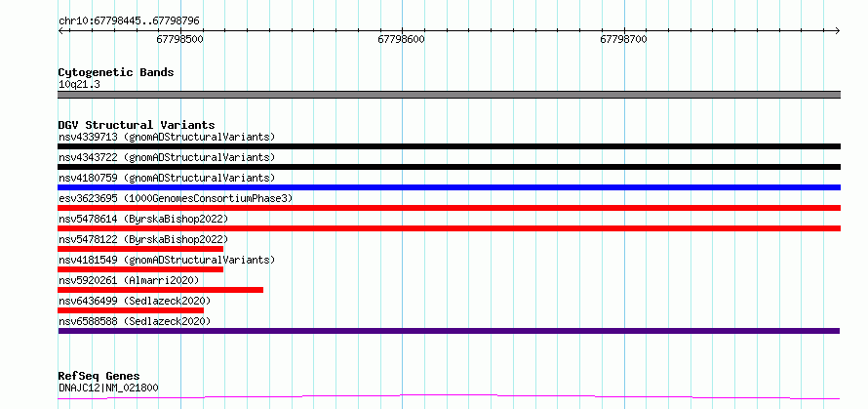Viewport: 868px width, 409px height.
Task: Open the DGV Structural Variants track heading
Action: click(x=137, y=125)
